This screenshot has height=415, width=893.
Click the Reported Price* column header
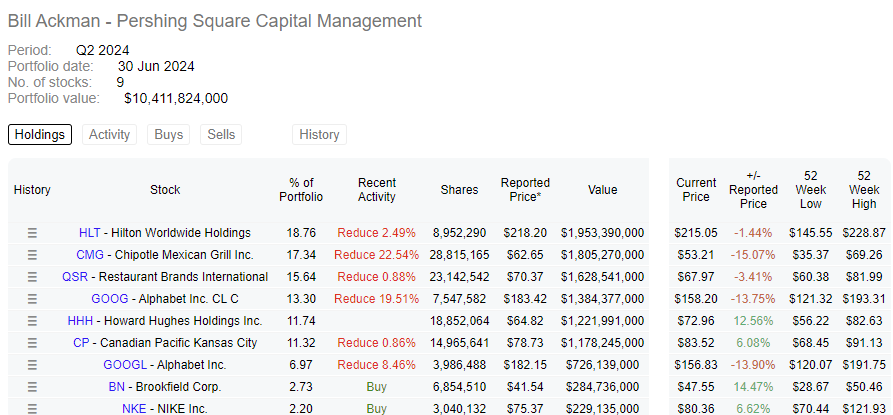525,190
